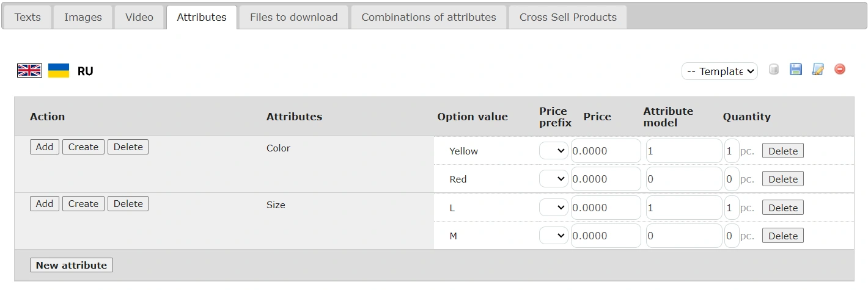
Task: Go to Cross Sell Products tab
Action: [568, 17]
